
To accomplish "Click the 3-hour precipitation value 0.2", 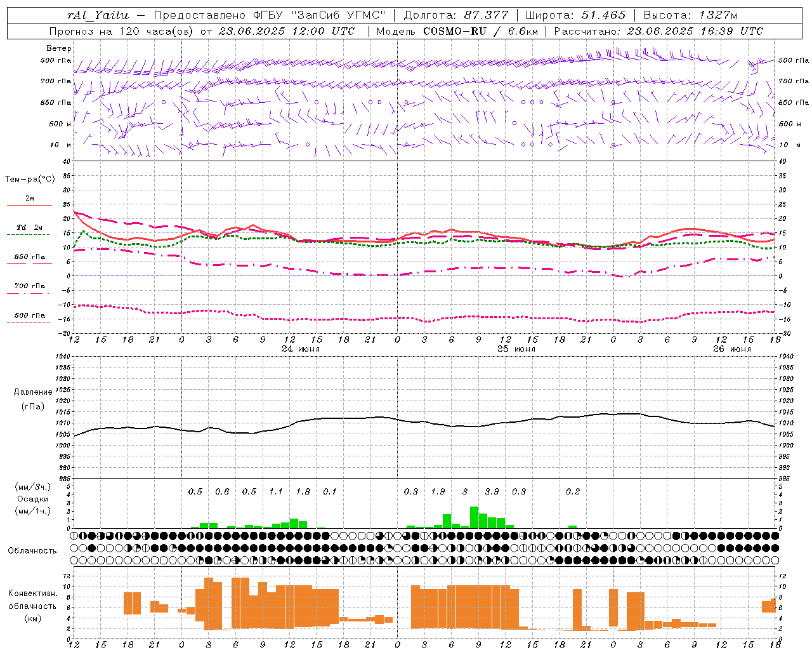I will click(573, 492).
